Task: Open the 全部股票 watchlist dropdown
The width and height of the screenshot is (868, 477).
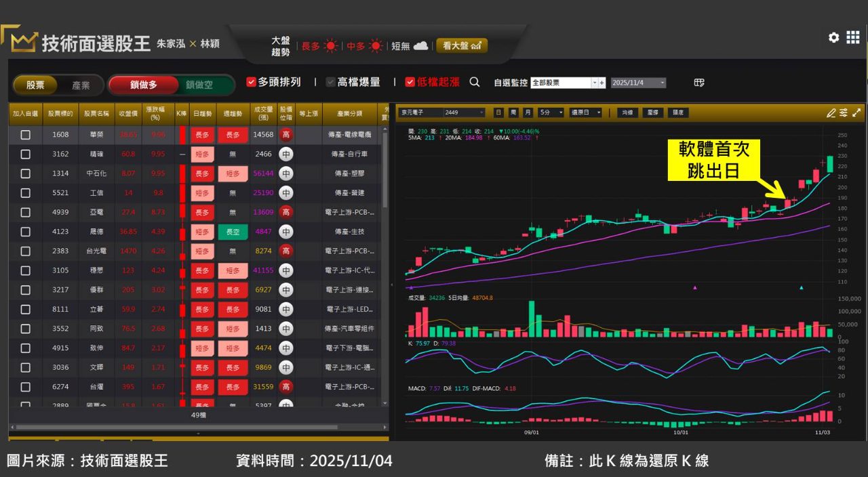Action: pyautogui.click(x=594, y=83)
